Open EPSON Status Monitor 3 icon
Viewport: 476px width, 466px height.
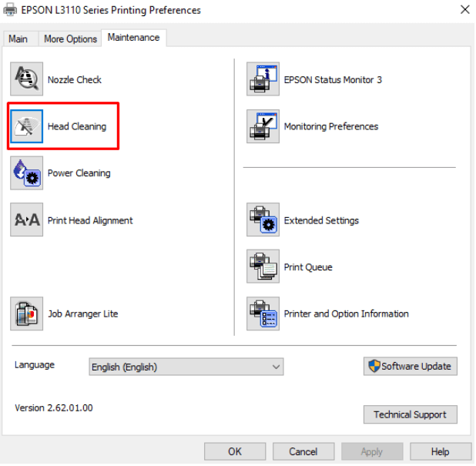point(263,79)
